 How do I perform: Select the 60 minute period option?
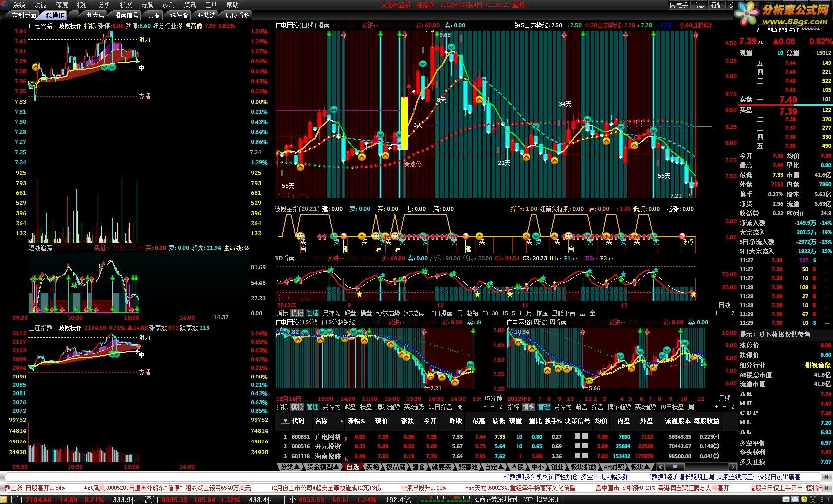pyautogui.click(x=485, y=314)
